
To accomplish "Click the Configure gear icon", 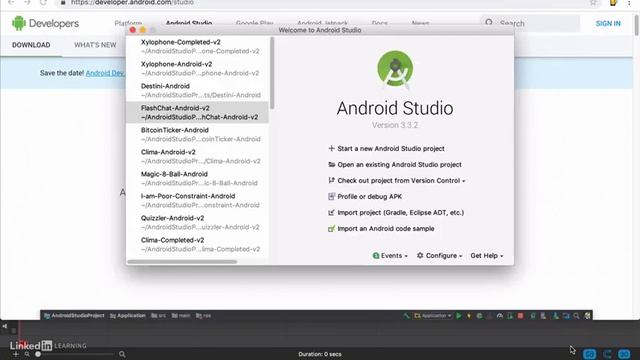I will tap(420, 256).
